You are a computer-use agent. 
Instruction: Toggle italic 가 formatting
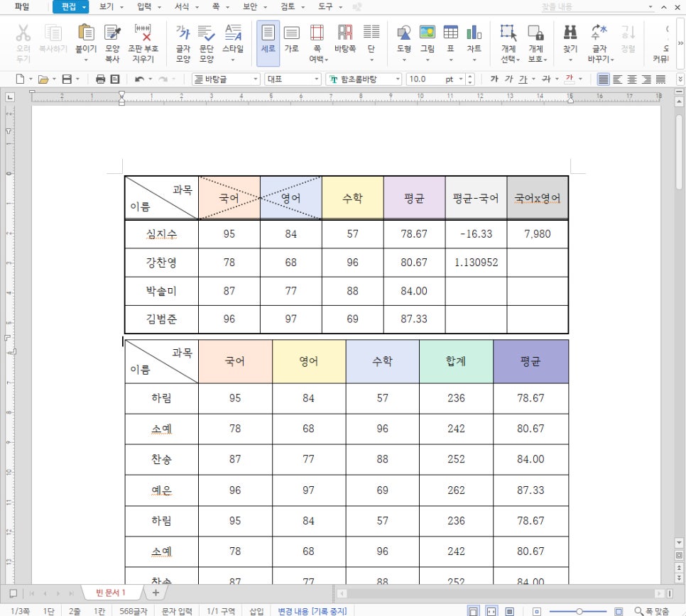[x=508, y=79]
